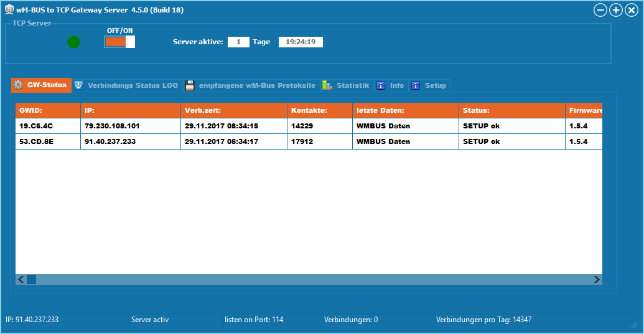644x334 pixels.
Task: Switch to Verbindungs Status LOG tab
Action: coord(127,85)
